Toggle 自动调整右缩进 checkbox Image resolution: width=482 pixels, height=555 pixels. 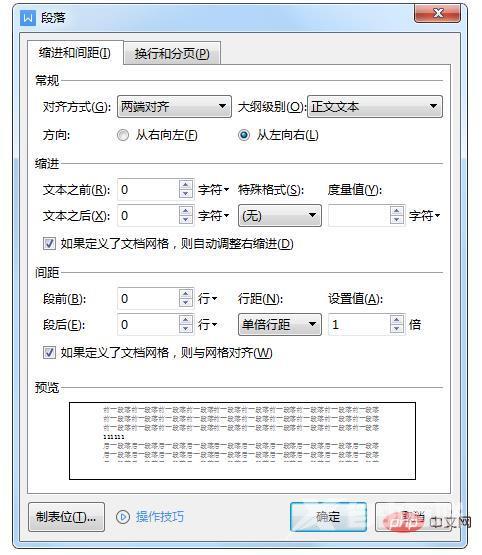click(49, 244)
